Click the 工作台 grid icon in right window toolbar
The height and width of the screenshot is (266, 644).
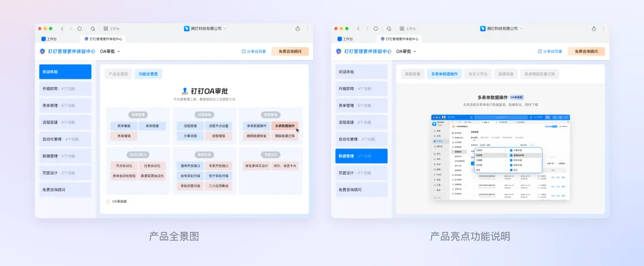point(402,29)
